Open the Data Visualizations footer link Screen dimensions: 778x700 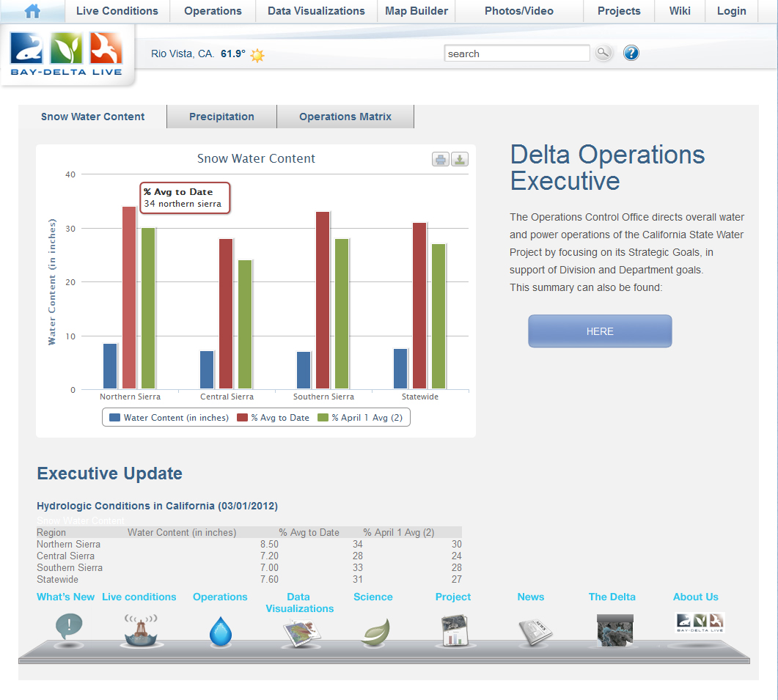point(300,603)
